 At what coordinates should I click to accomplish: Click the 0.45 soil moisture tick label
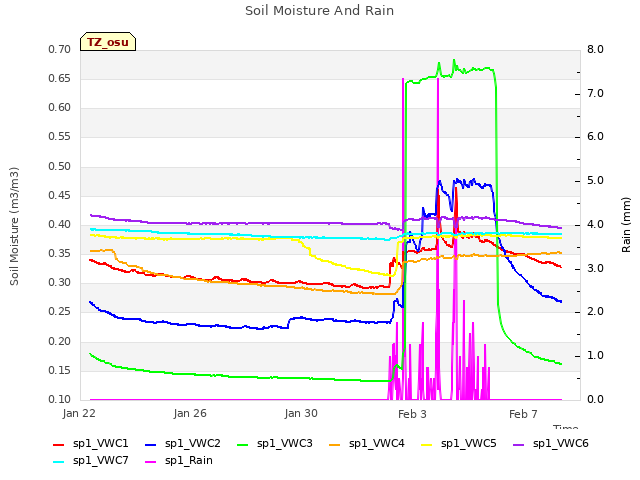click(60, 196)
